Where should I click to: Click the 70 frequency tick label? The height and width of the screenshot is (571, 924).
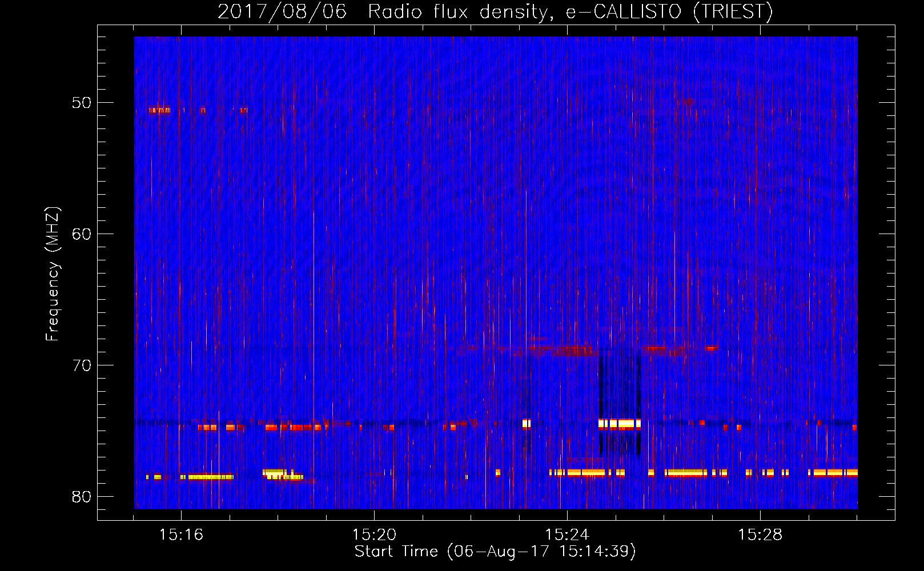click(x=82, y=365)
